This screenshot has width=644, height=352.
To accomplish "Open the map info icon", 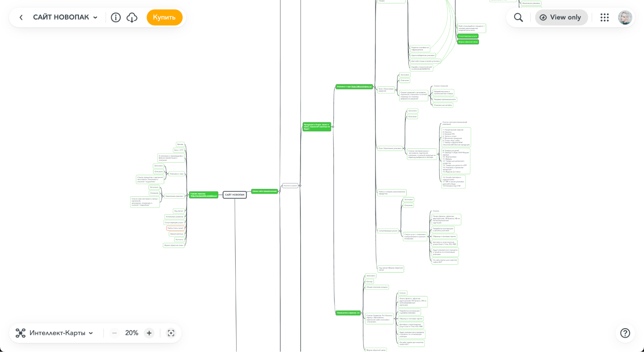I will click(116, 17).
